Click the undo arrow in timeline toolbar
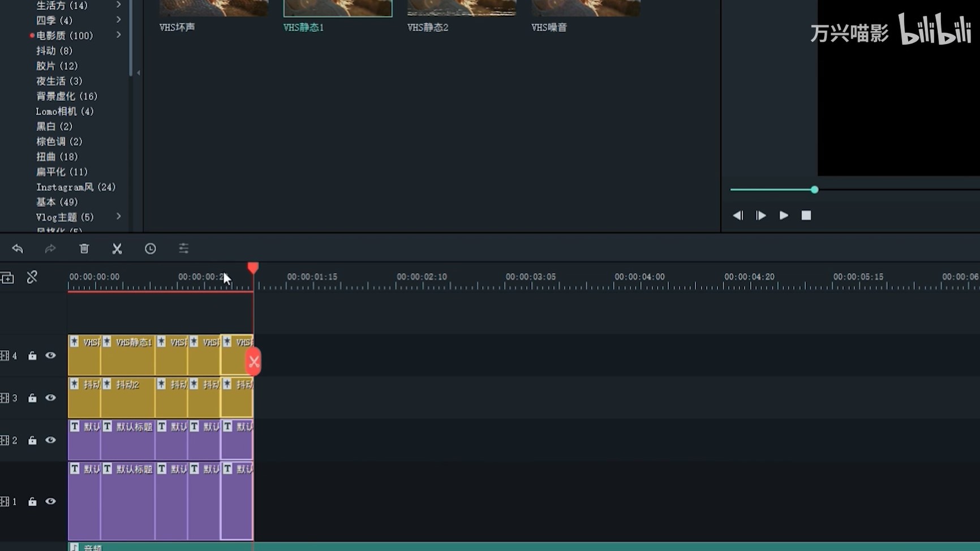The width and height of the screenshot is (980, 551). point(18,249)
